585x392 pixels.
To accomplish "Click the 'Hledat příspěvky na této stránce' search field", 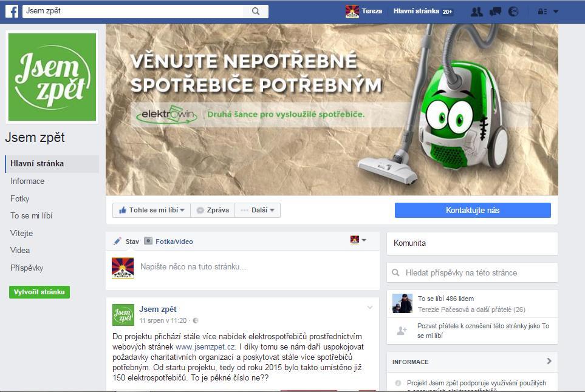I will point(472,272).
